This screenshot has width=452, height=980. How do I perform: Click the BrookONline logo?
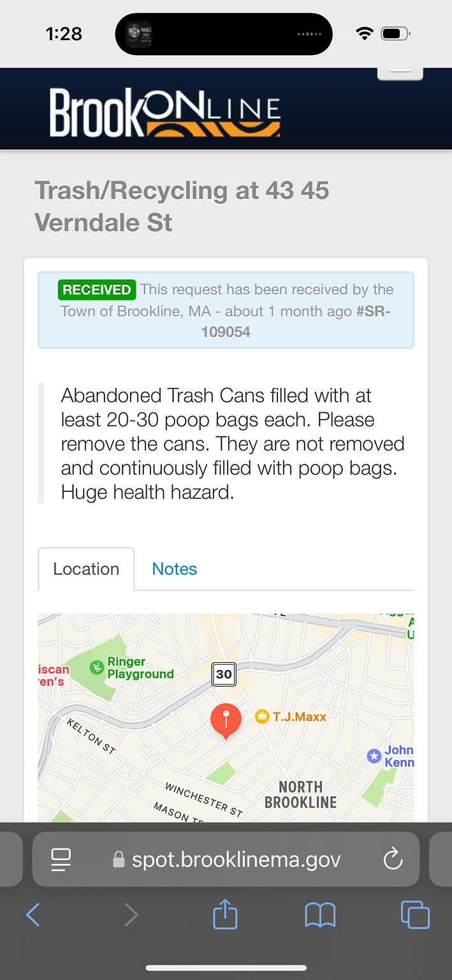(x=164, y=112)
